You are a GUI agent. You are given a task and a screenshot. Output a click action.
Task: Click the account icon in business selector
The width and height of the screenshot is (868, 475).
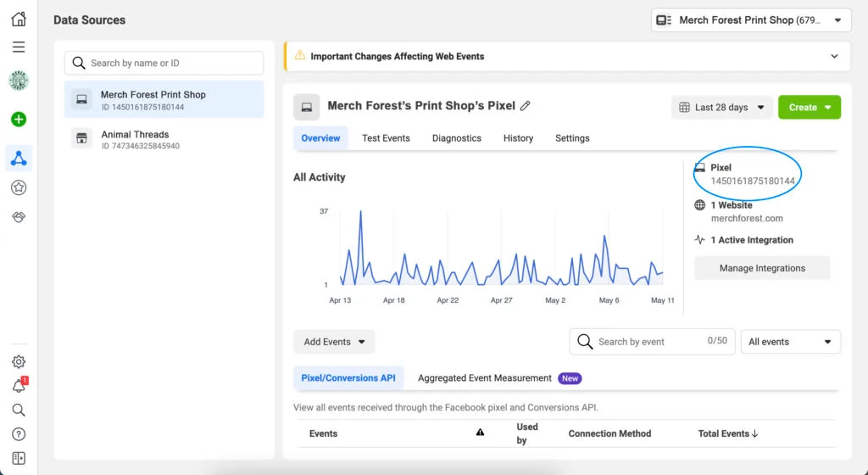click(663, 20)
